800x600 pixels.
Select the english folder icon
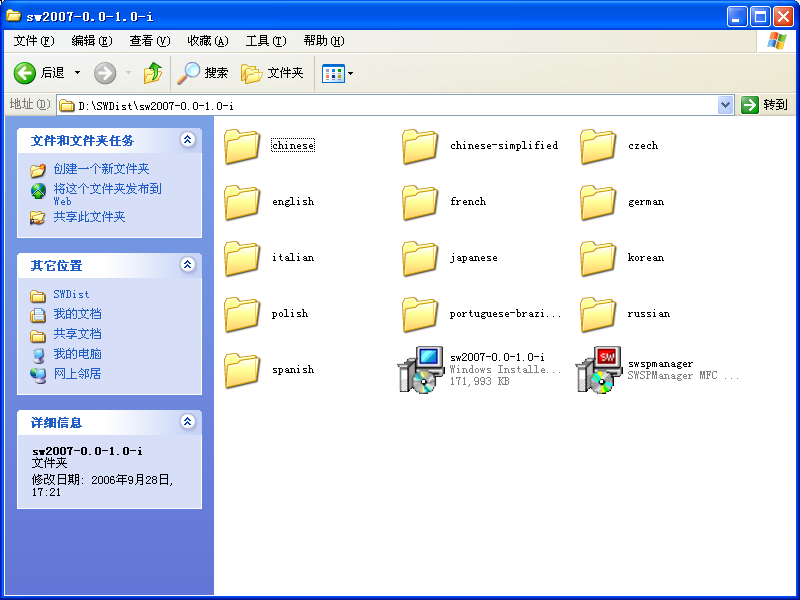(242, 202)
